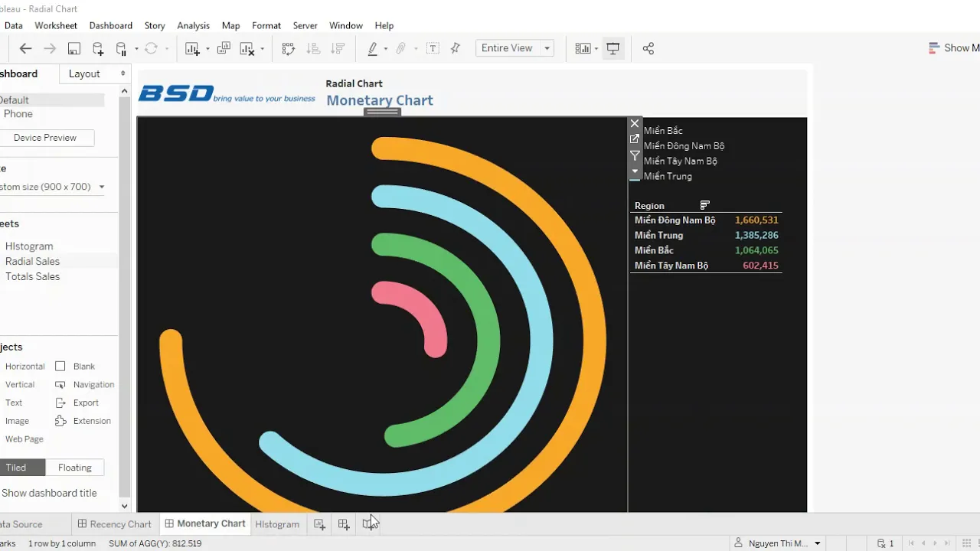Open the Story menu
Screen dimensions: 980x551
pyautogui.click(x=155, y=25)
